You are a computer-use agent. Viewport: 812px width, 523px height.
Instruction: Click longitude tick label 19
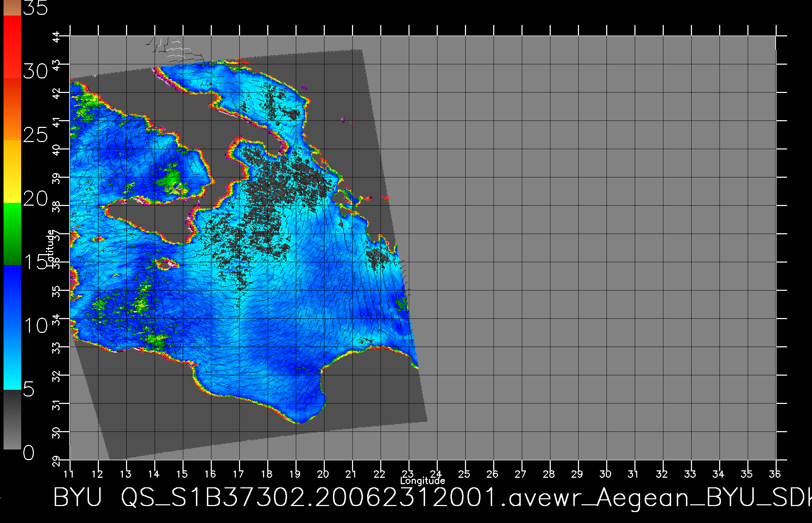295,474
